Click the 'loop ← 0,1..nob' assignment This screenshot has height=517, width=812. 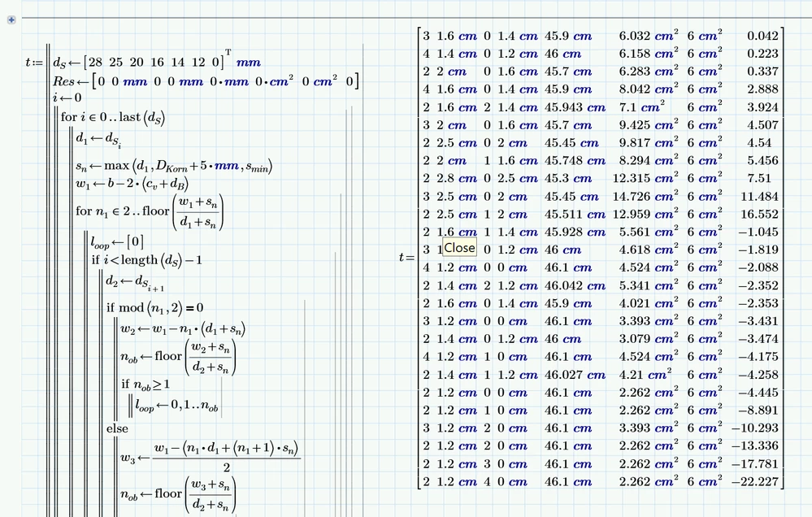tap(176, 406)
